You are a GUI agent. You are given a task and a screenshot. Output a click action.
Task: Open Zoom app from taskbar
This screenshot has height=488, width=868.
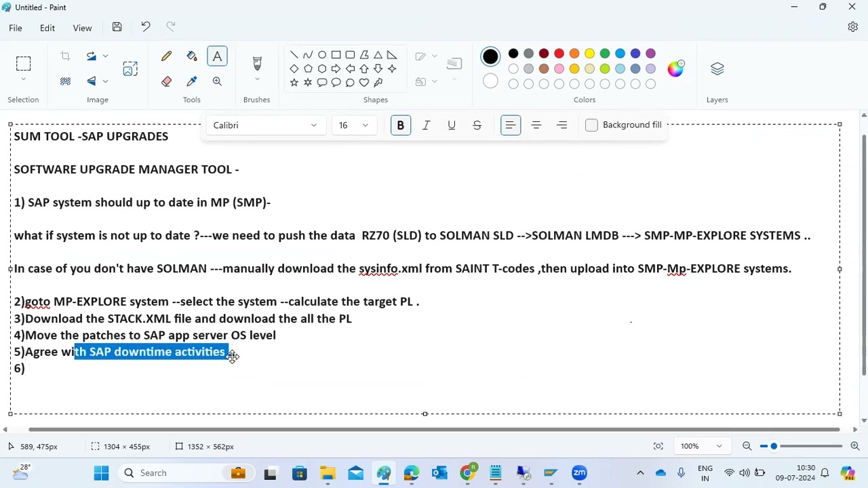579,472
